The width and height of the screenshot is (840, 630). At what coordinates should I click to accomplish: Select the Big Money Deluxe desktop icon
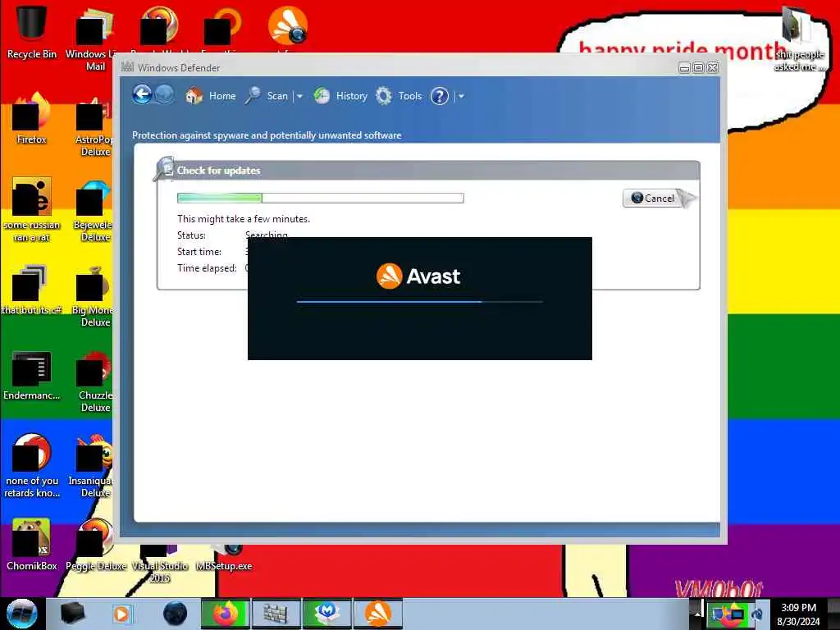point(93,296)
